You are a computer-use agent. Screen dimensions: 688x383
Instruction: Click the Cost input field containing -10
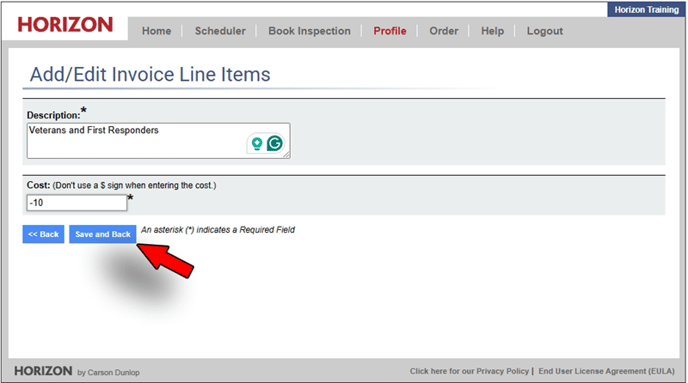(77, 203)
